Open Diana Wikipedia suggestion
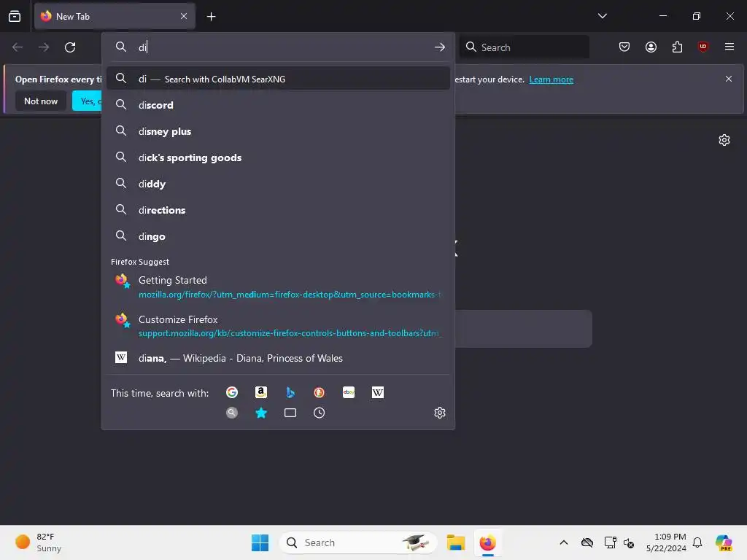Image resolution: width=747 pixels, height=560 pixels. click(x=278, y=358)
